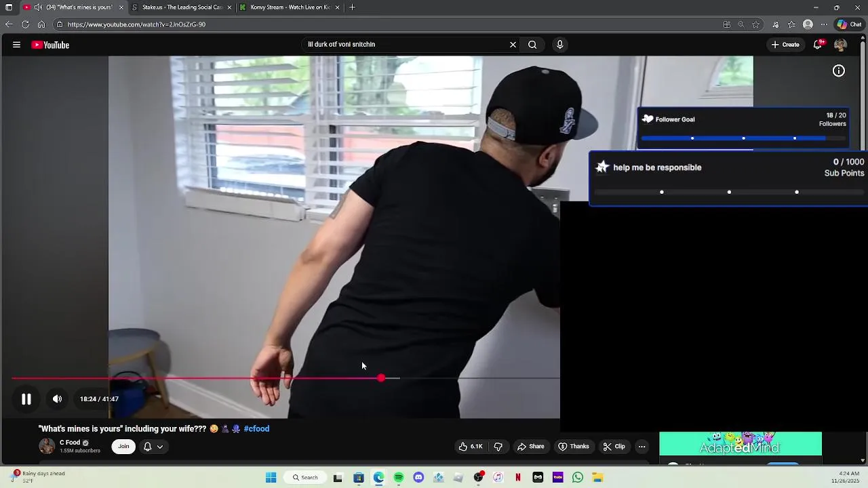Viewport: 868px width, 488px height.
Task: Click the Create button
Action: (785, 45)
